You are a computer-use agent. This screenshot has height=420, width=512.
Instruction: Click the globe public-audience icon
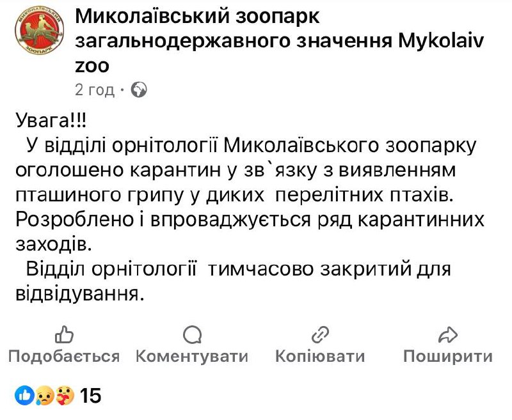pos(139,90)
